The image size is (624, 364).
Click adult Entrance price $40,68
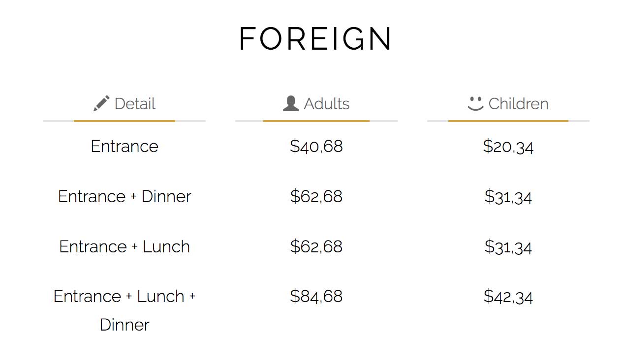pos(316,147)
